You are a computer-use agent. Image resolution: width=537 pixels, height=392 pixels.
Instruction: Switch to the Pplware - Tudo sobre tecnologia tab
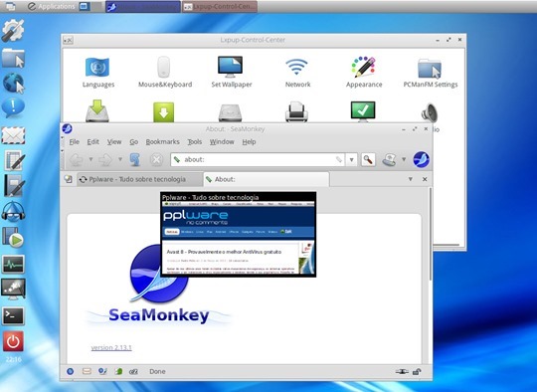point(140,179)
